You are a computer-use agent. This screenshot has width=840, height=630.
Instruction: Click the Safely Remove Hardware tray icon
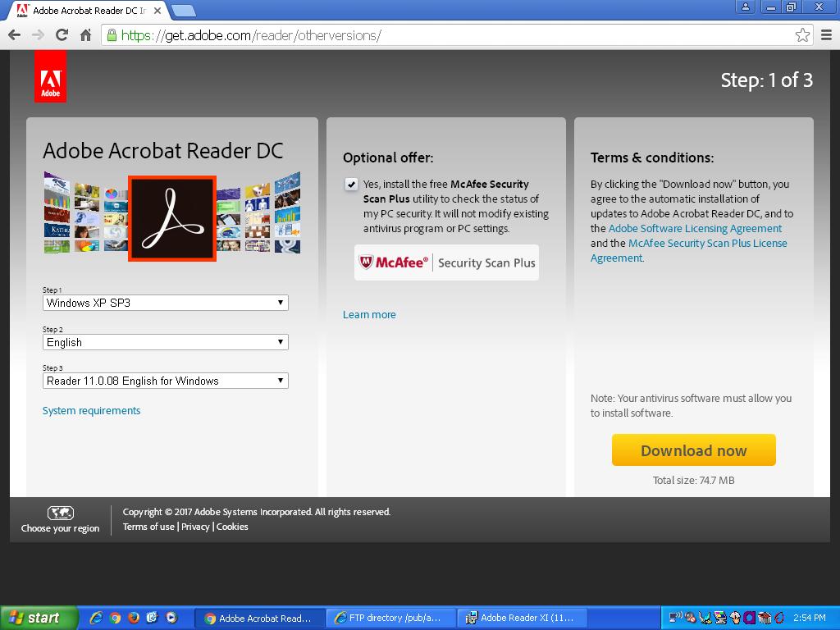pos(705,619)
